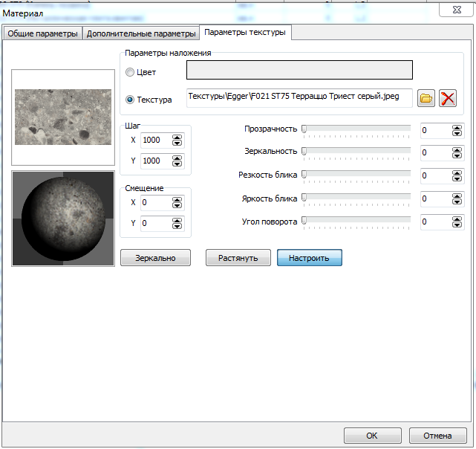
Task: Increase Шаг X value with up arrow
Action: pyautogui.click(x=177, y=138)
